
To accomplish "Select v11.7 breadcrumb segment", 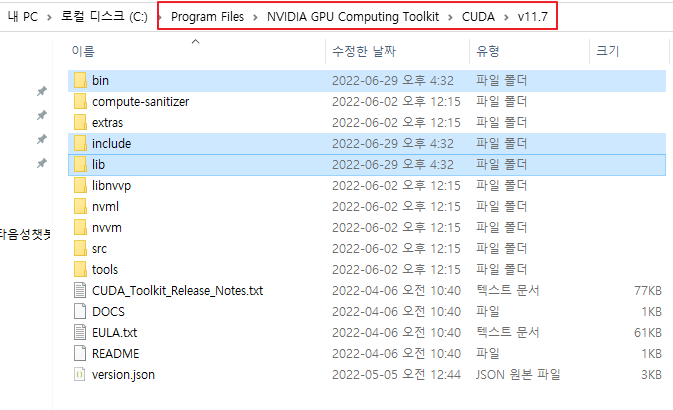I will pyautogui.click(x=533, y=17).
